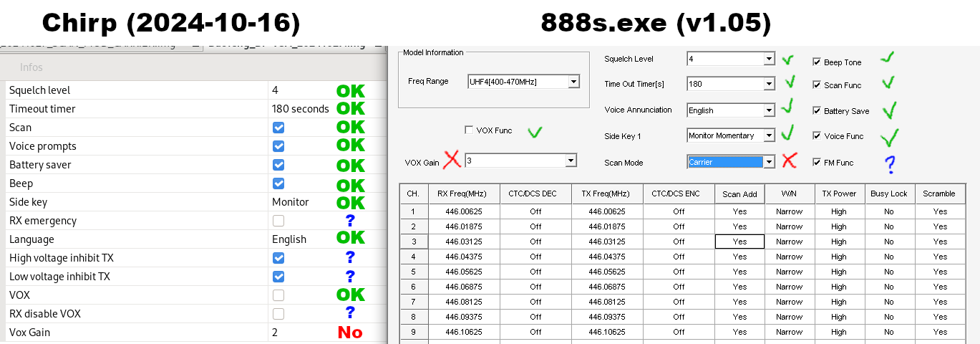
Task: Select the Language row label in Chirp
Action: click(31, 239)
